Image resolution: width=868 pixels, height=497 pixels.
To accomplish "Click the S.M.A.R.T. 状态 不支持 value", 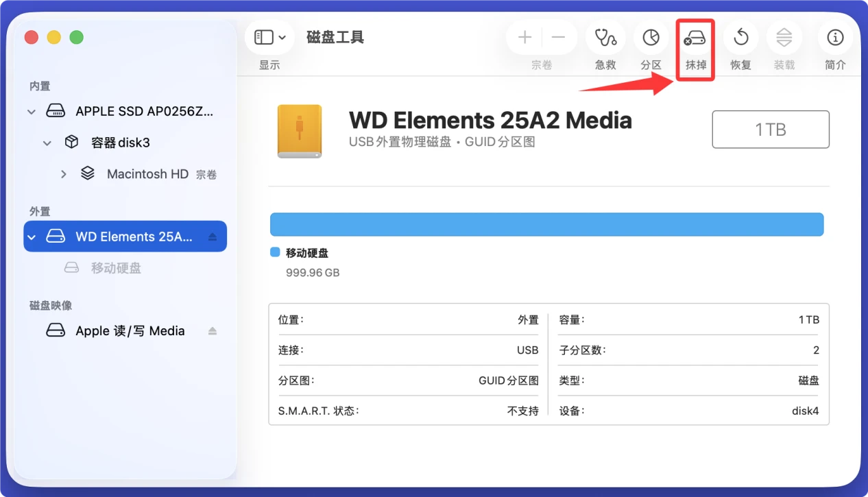I will coord(523,411).
